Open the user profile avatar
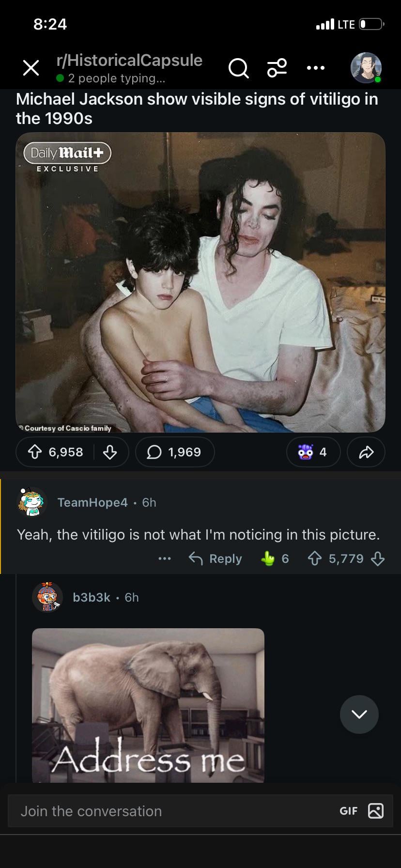The width and height of the screenshot is (401, 868). coord(366,68)
